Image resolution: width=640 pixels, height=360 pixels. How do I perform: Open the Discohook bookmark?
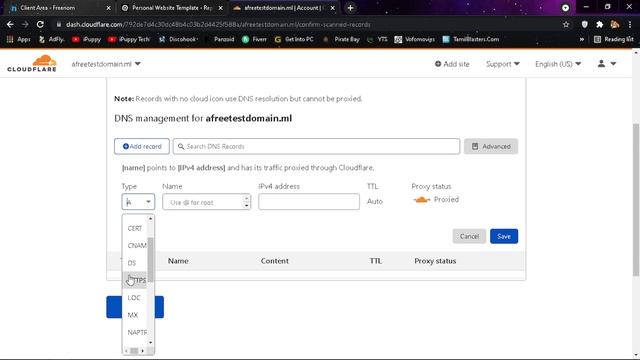click(x=178, y=39)
